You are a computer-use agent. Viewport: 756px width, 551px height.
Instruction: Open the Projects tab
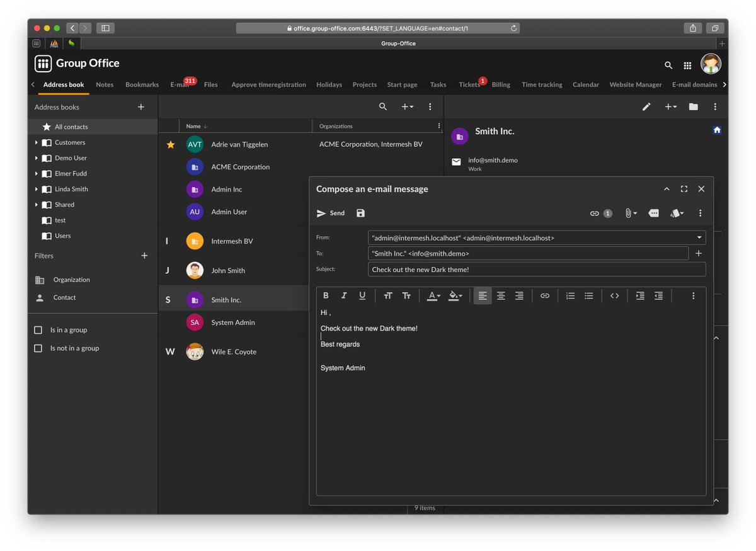point(364,84)
